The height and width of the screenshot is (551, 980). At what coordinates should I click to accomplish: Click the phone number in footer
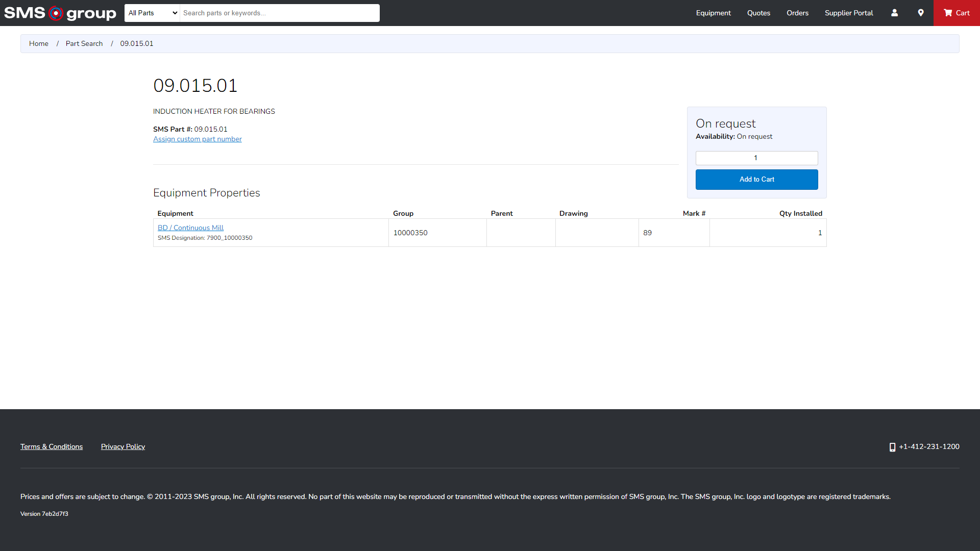[928, 446]
